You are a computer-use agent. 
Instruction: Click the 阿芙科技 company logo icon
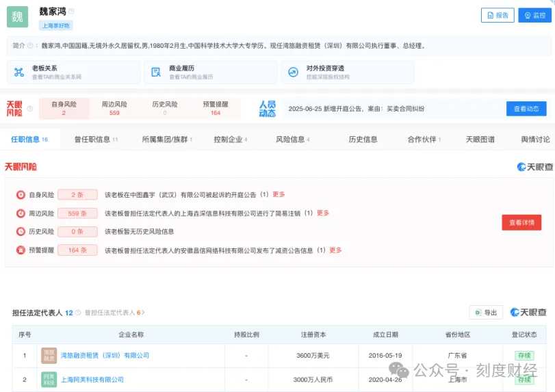(x=49, y=379)
